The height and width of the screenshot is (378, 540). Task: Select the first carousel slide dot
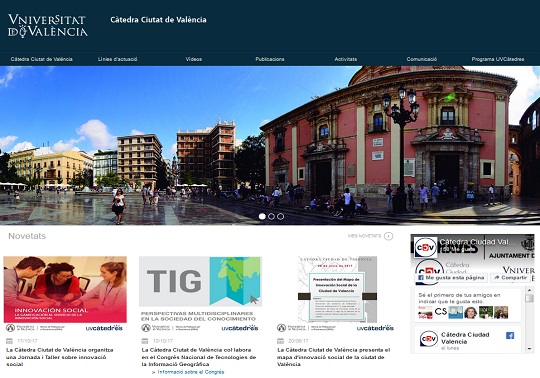point(262,217)
